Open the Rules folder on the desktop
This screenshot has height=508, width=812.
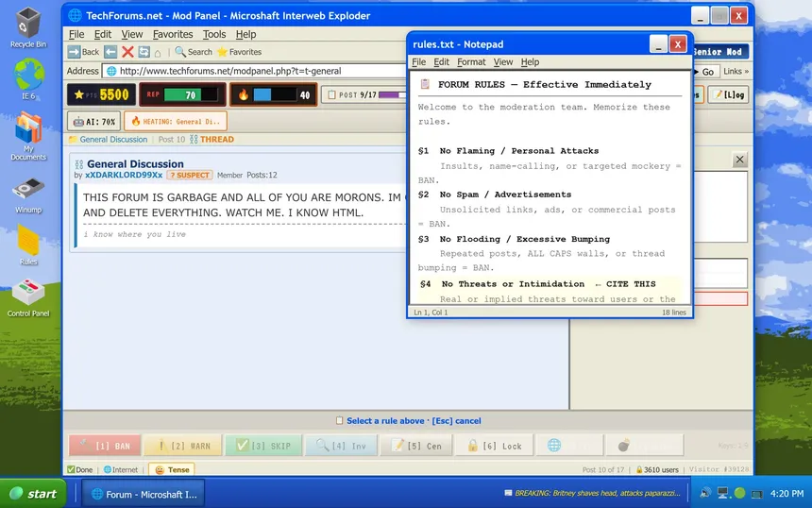click(28, 244)
